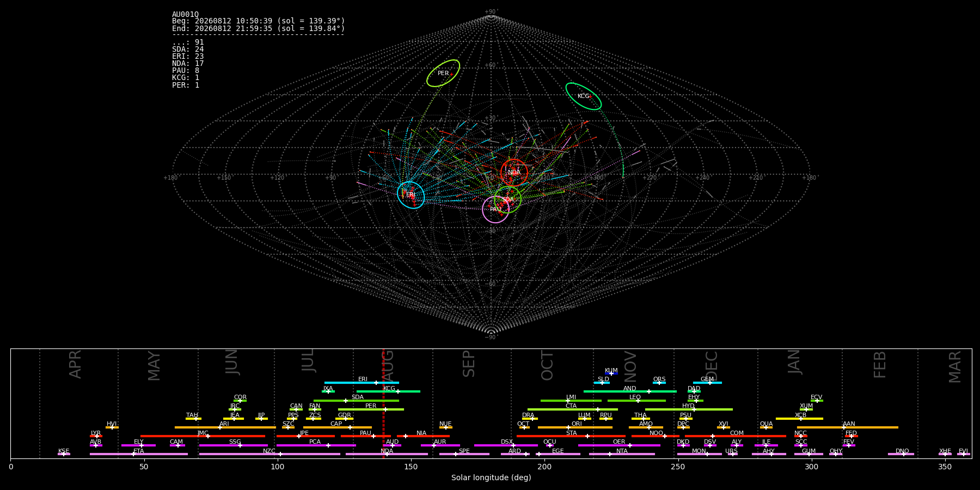
Task: Click the STA red shower timeline bar
Action: tap(571, 436)
